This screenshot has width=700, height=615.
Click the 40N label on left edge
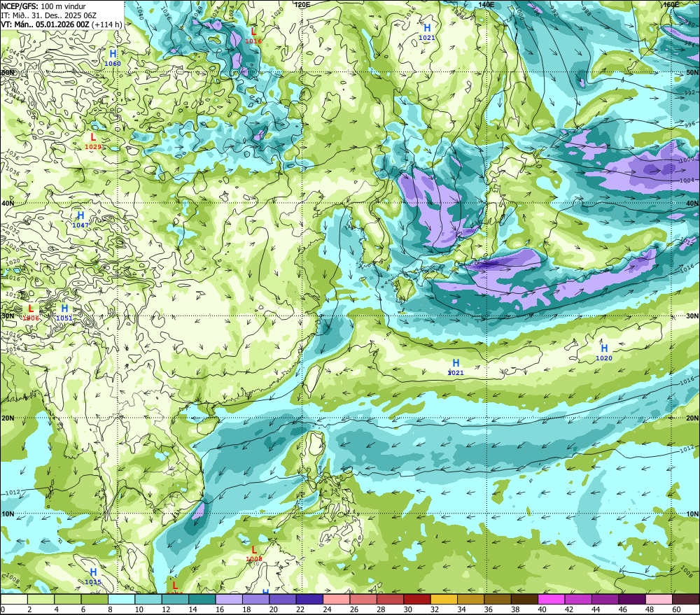[x=8, y=203]
